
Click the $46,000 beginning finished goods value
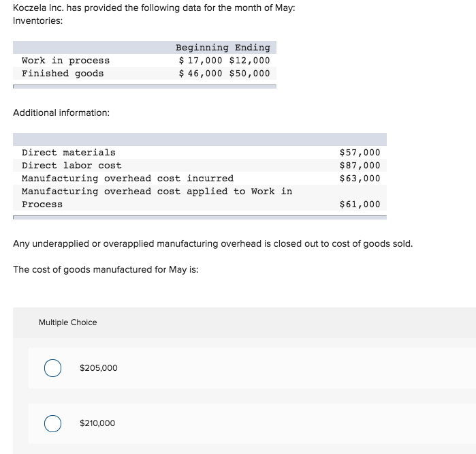(201, 74)
